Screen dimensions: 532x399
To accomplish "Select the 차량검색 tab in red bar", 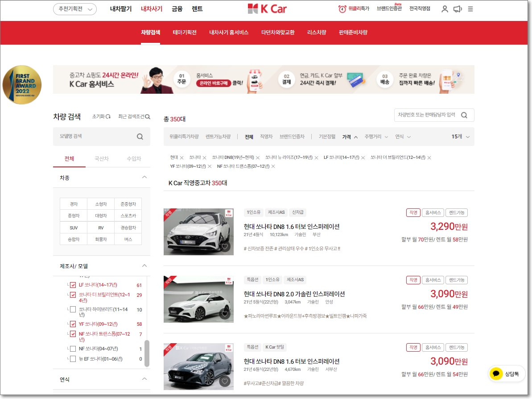I will (151, 33).
